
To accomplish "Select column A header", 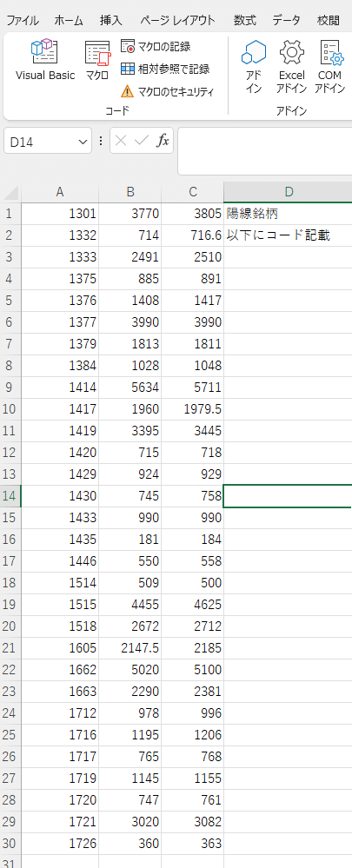I will pos(60,192).
